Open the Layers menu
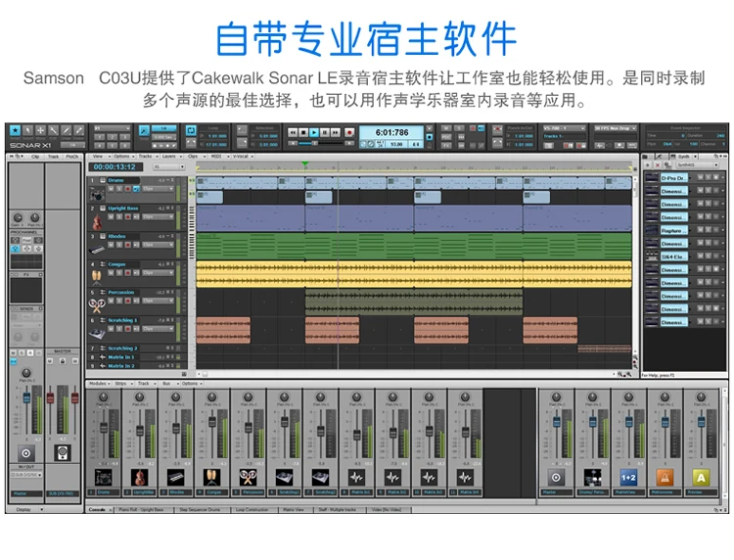This screenshot has height=560, width=734. click(170, 157)
